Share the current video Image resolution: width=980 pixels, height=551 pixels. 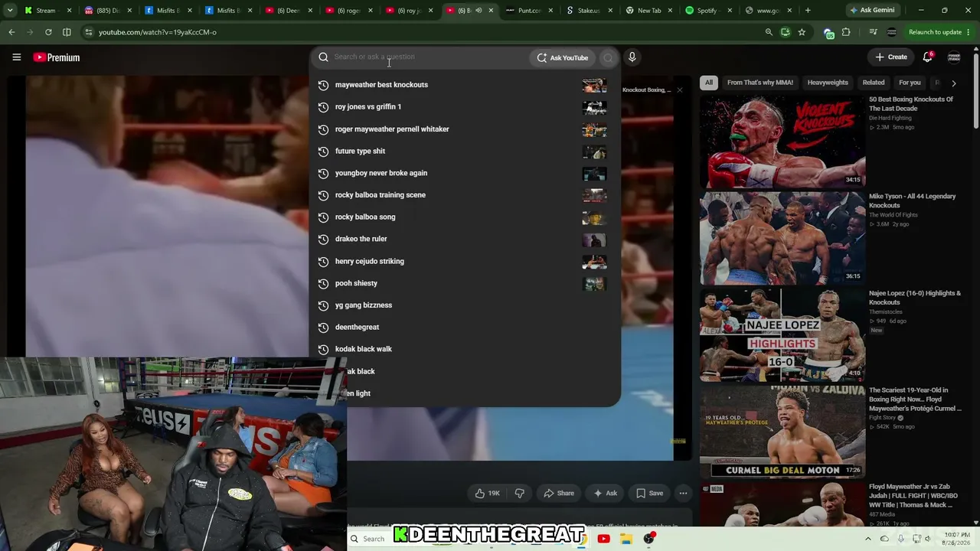click(x=559, y=494)
